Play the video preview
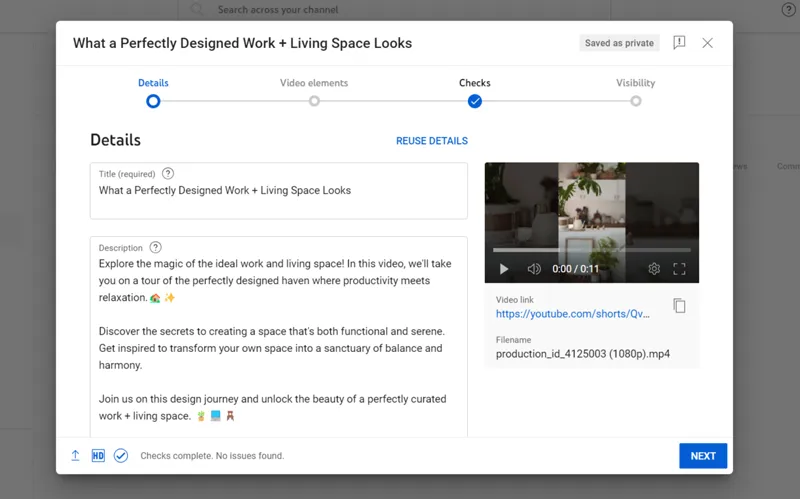800x499 pixels. point(504,269)
